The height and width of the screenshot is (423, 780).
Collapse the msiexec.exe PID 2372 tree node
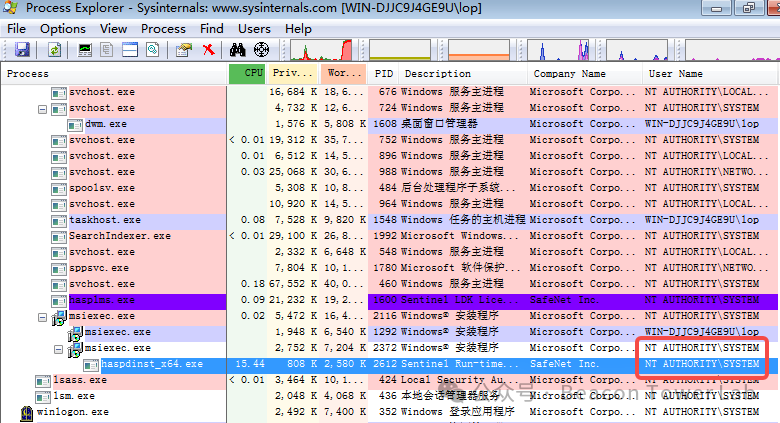tap(59, 349)
